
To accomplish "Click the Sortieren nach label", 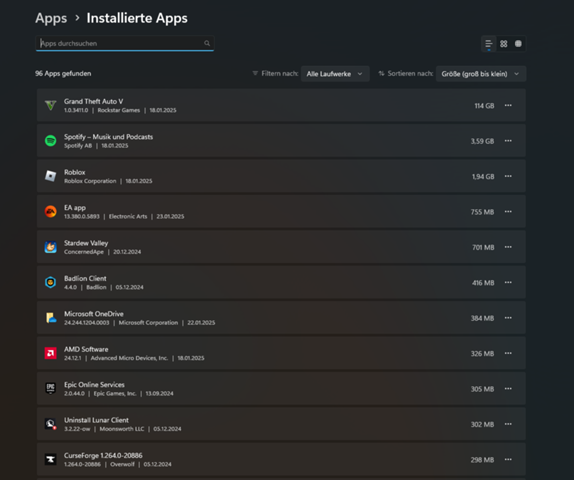I will [410, 74].
